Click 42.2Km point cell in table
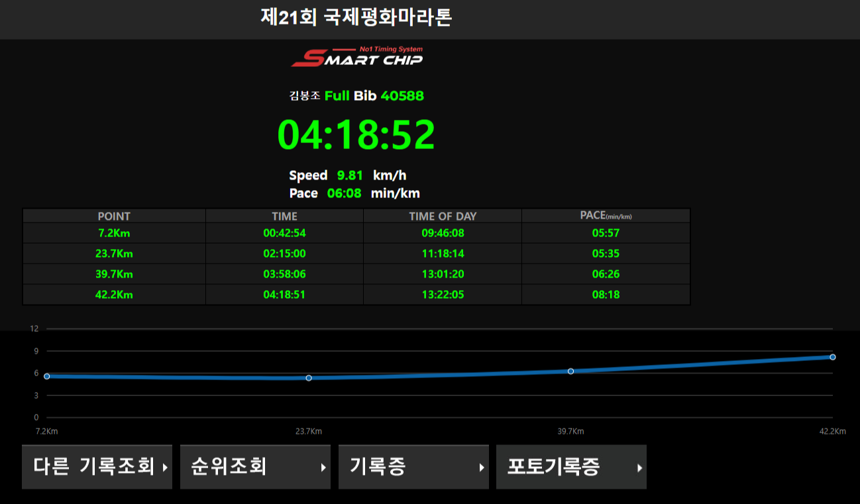Viewport: 860px width, 504px height. coord(114,295)
